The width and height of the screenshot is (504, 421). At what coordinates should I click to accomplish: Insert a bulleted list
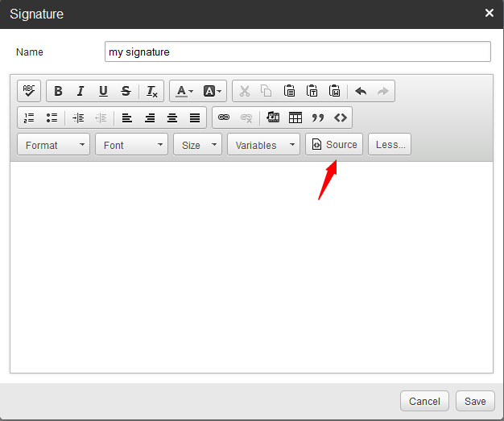click(52, 118)
